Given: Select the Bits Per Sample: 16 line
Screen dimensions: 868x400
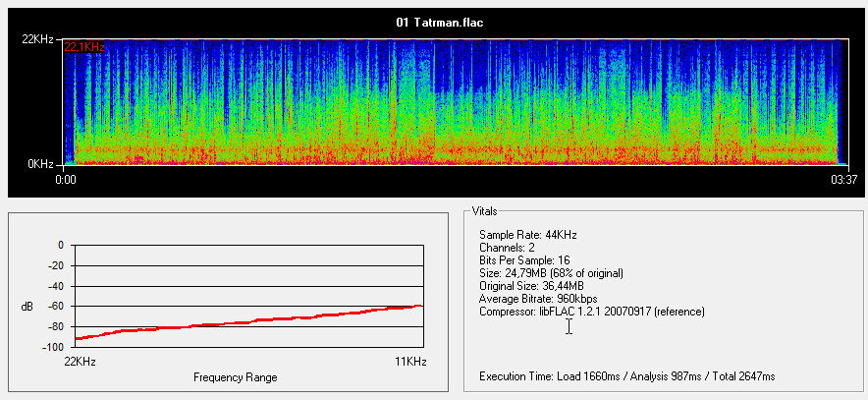Looking at the screenshot, I should pos(524,260).
